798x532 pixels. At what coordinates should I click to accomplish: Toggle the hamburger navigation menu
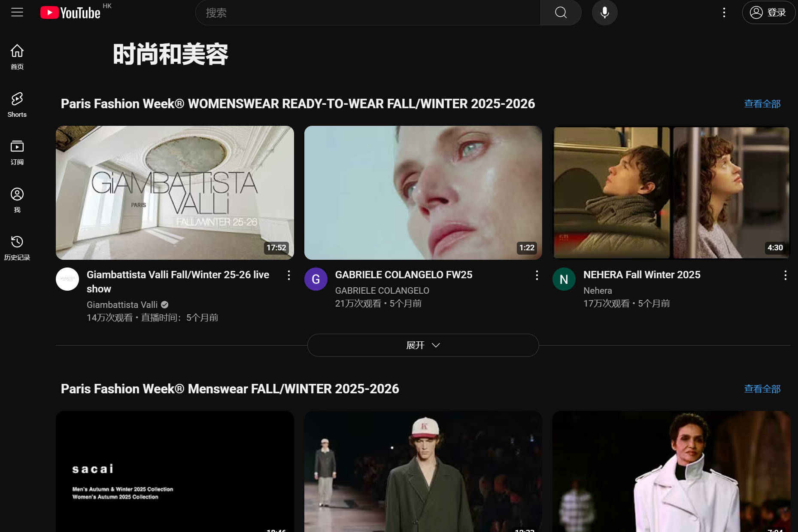pyautogui.click(x=17, y=12)
